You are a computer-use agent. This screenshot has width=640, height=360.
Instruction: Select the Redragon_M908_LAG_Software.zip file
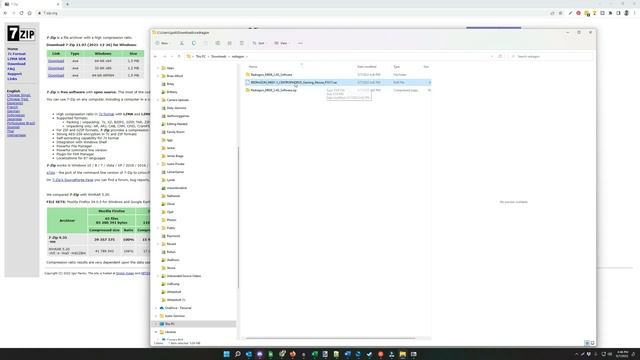coord(273,90)
